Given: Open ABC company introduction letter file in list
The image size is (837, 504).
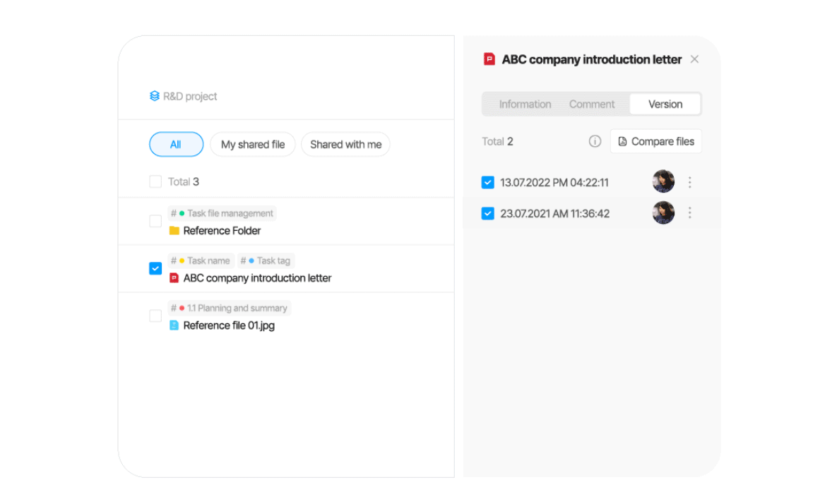Looking at the screenshot, I should coord(257,278).
